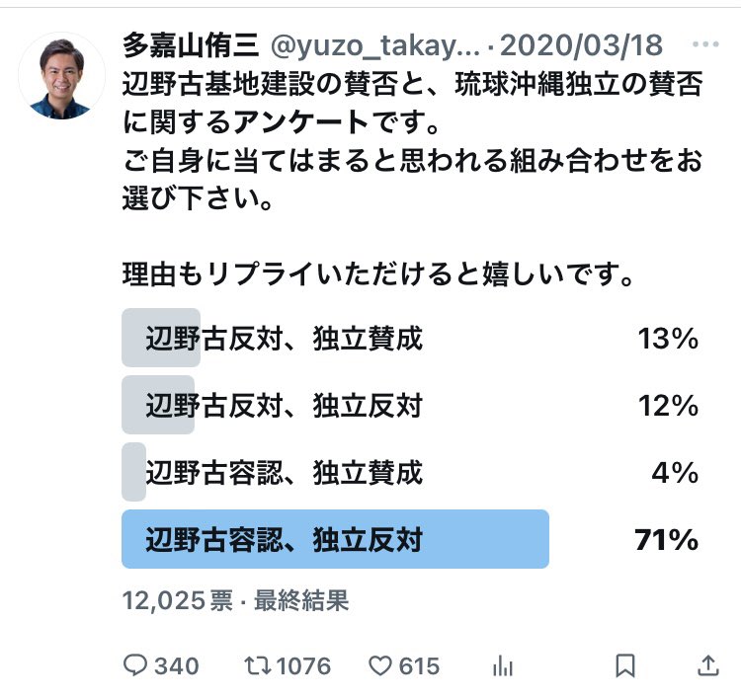Click the 340 replies count
Viewport: 741px width, 700px height.
[x=176, y=665]
